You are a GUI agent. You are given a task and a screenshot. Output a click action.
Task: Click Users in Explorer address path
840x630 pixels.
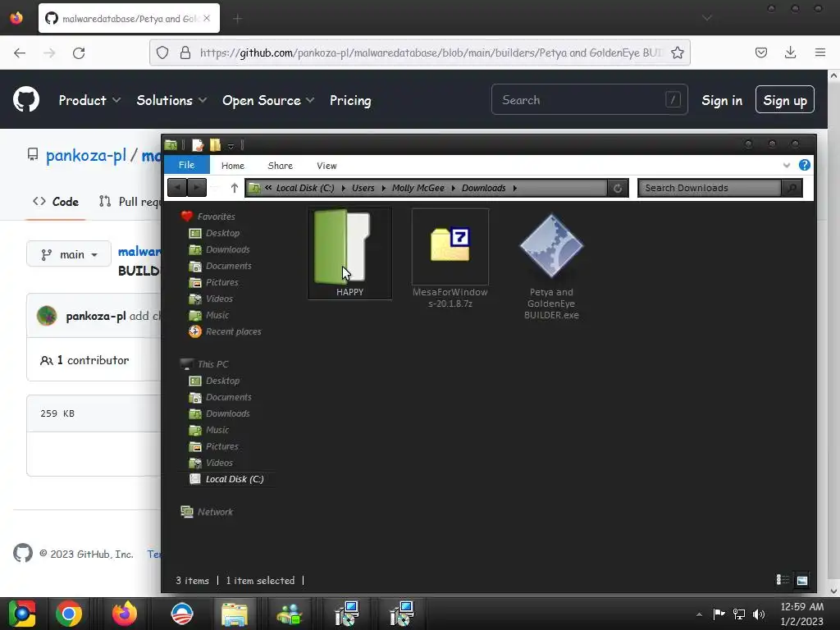(x=363, y=188)
